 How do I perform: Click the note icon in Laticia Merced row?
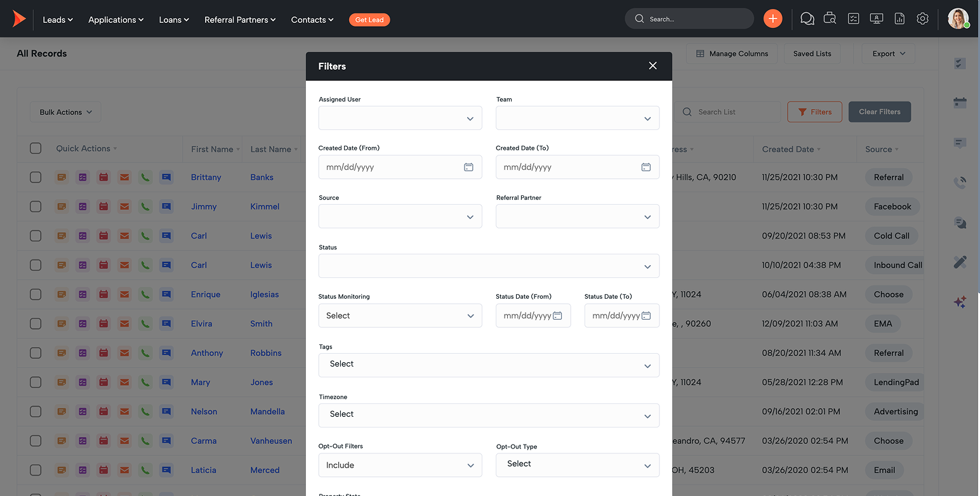tap(62, 470)
